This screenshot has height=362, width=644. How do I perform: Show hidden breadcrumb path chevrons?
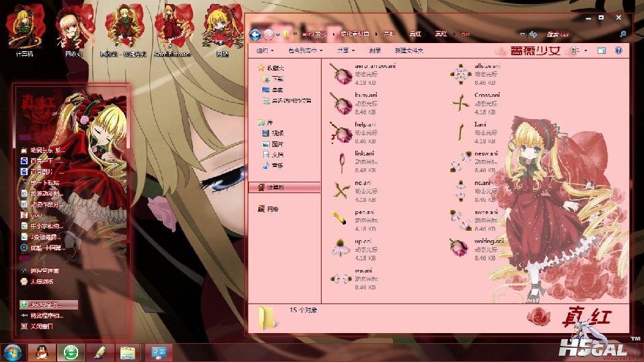point(295,34)
